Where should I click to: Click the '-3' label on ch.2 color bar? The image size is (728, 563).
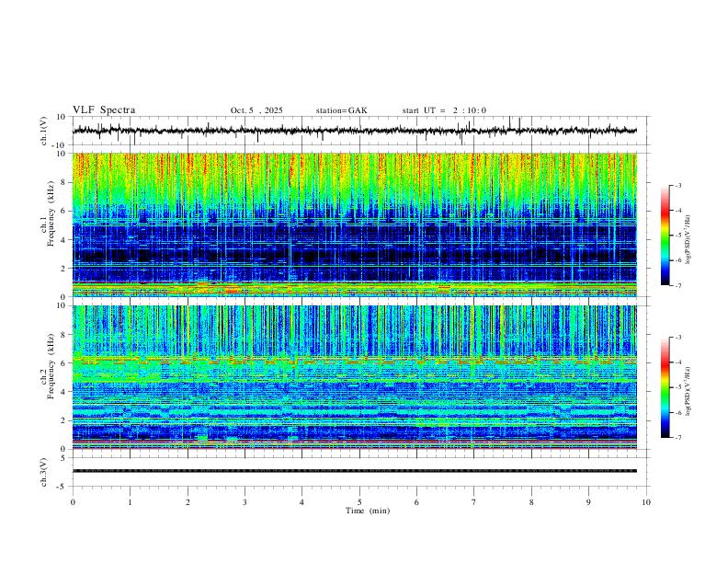coord(677,338)
